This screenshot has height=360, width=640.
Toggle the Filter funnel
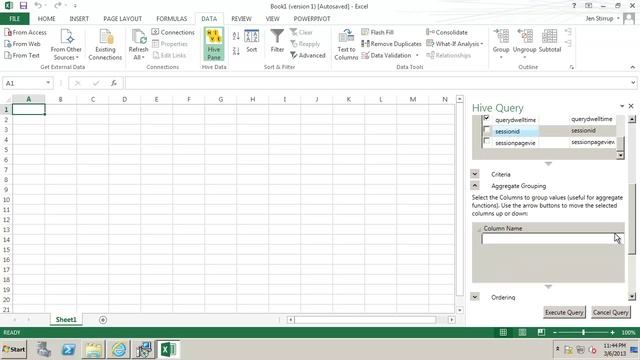point(277,41)
